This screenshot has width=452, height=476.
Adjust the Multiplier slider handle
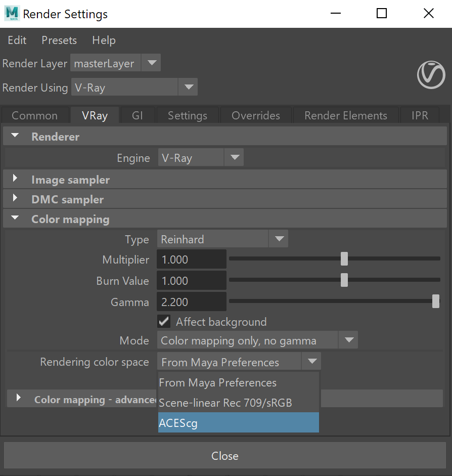click(344, 258)
